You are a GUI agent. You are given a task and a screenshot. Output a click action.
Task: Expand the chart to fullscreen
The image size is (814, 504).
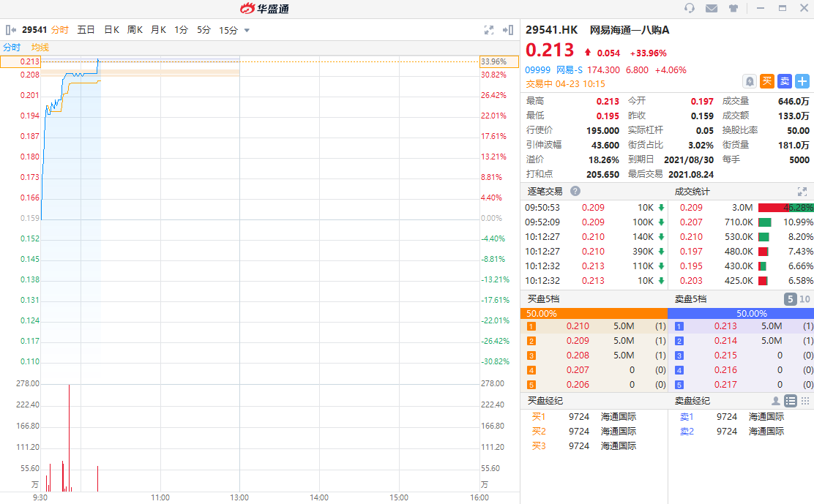(489, 30)
